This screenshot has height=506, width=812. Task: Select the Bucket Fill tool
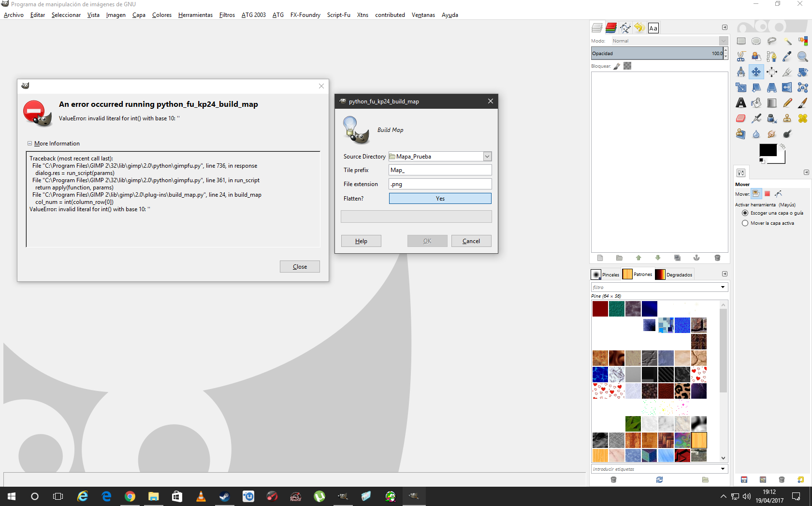coord(756,103)
